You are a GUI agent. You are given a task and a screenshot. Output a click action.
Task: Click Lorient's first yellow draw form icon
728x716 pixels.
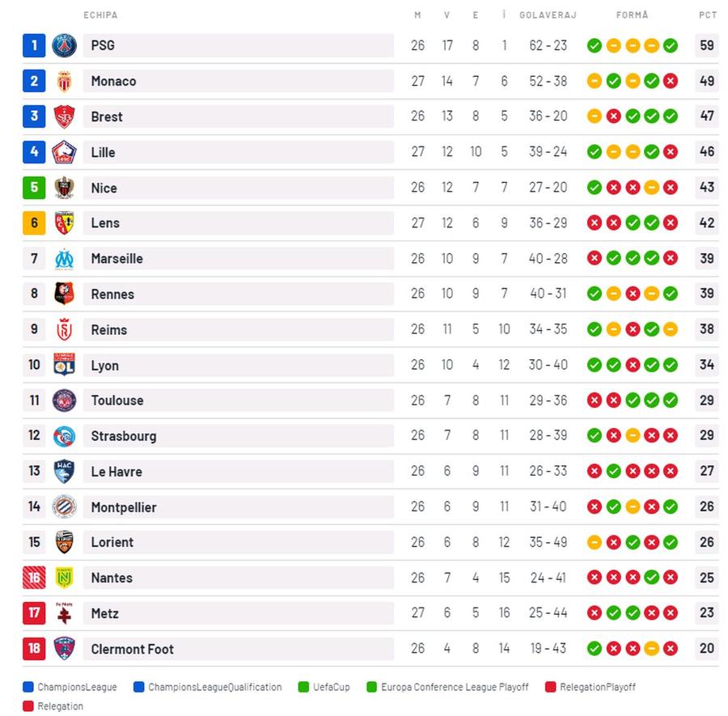(x=595, y=542)
